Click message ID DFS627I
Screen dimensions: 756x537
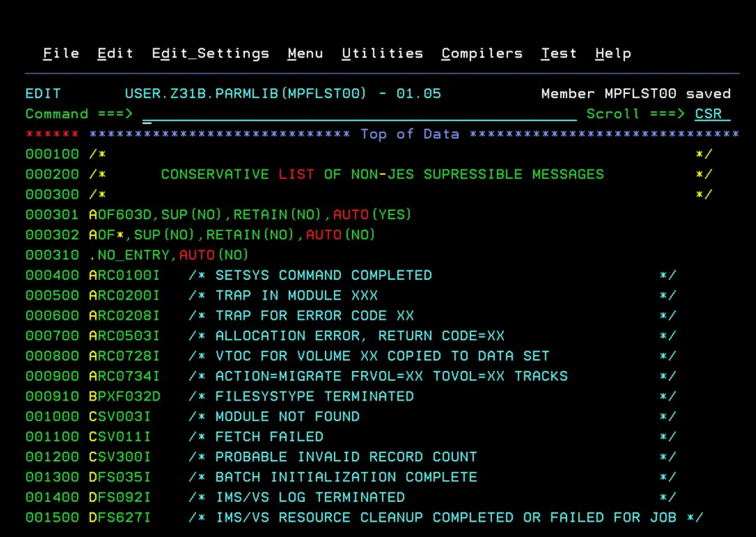click(120, 517)
